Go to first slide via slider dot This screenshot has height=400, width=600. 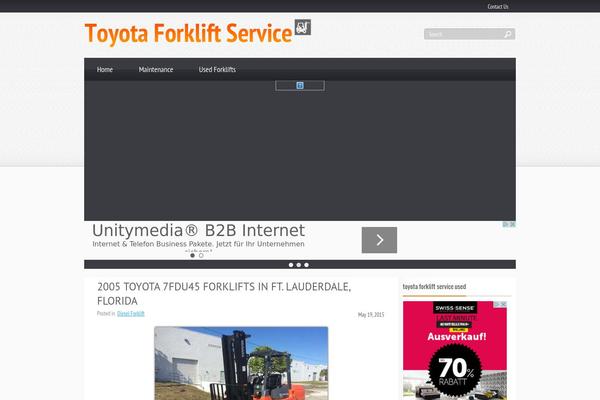tap(291, 265)
